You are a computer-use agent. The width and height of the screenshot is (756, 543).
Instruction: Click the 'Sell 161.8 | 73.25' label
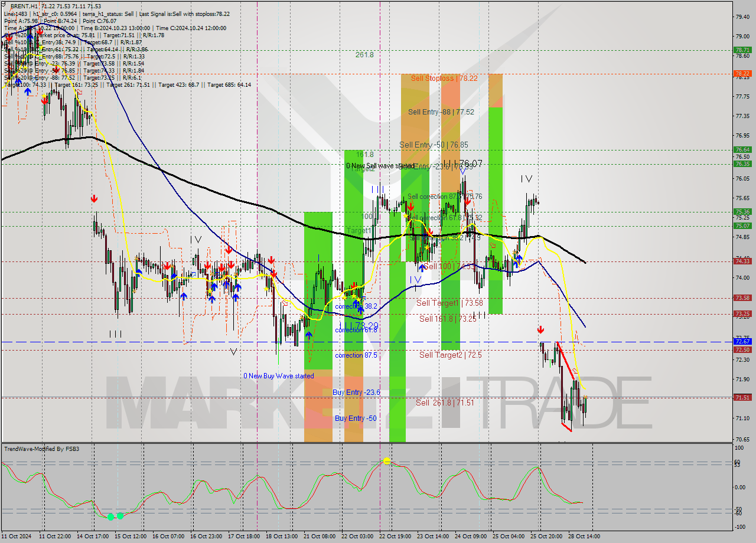point(448,319)
